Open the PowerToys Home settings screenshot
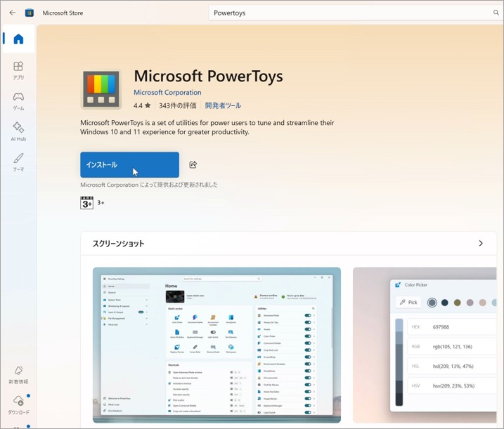The width and height of the screenshot is (504, 429). pos(217,345)
